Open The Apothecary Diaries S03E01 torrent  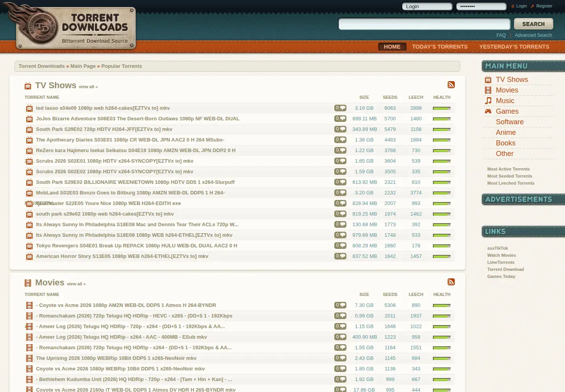pos(130,140)
